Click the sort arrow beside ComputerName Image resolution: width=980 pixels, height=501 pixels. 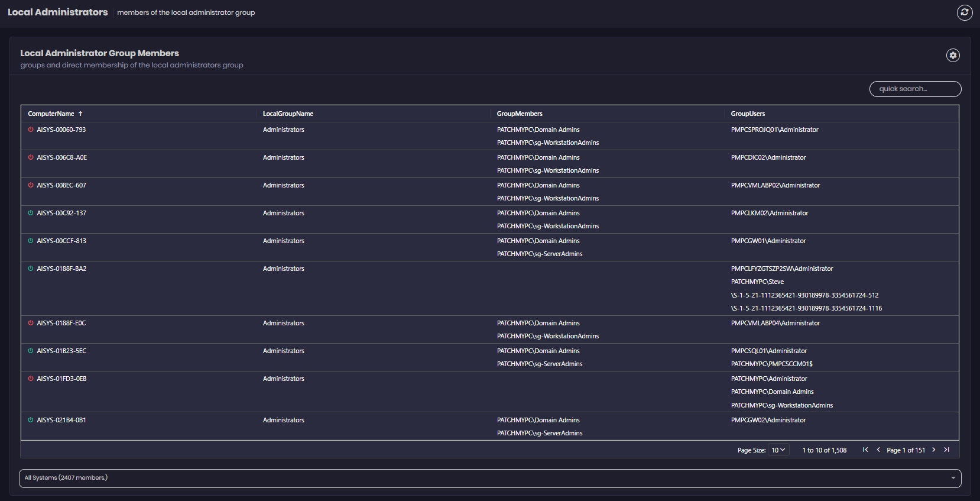pyautogui.click(x=80, y=114)
